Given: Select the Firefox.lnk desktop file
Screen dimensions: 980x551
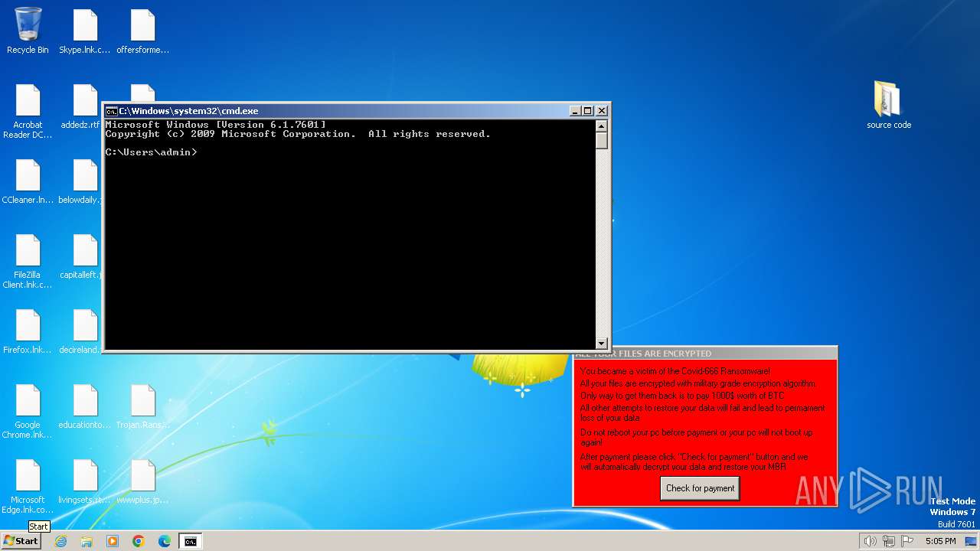Looking at the screenshot, I should (x=28, y=331).
